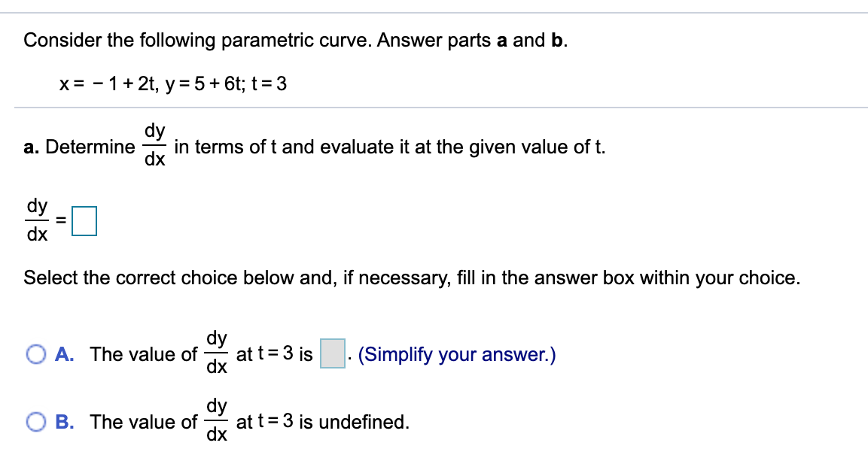Select radio button for choice B

coord(36,423)
